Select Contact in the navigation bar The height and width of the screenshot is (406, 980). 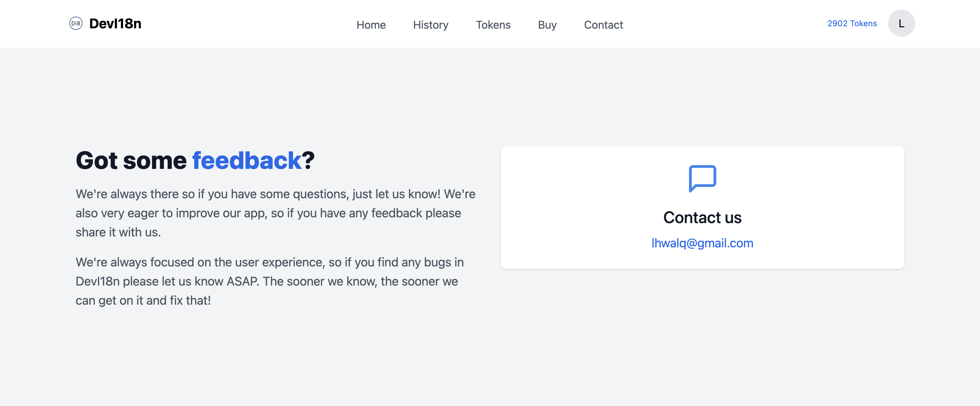click(603, 25)
